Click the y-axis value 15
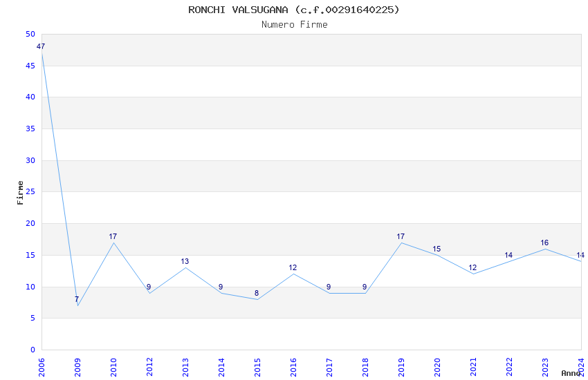The image size is (588, 380). pyautogui.click(x=30, y=255)
